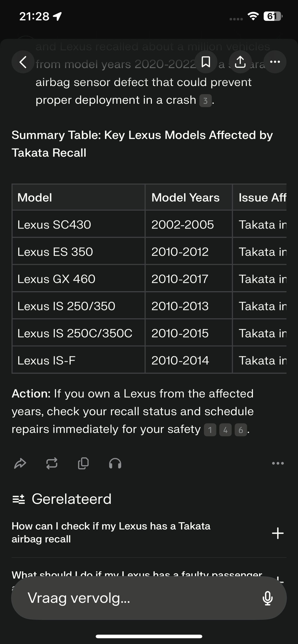Open source citation 4
Image resolution: width=298 pixels, height=644 pixels.
click(225, 430)
